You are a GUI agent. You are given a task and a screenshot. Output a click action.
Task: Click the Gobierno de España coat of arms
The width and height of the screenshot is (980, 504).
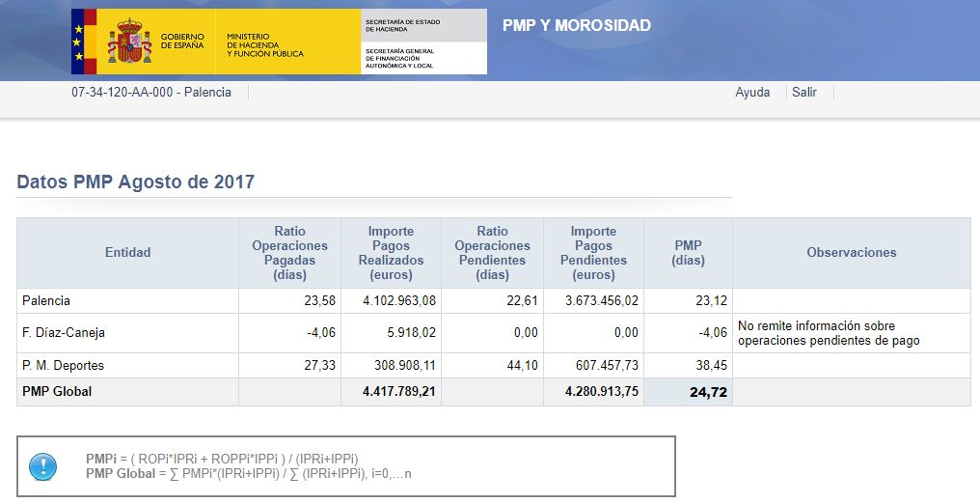(128, 42)
